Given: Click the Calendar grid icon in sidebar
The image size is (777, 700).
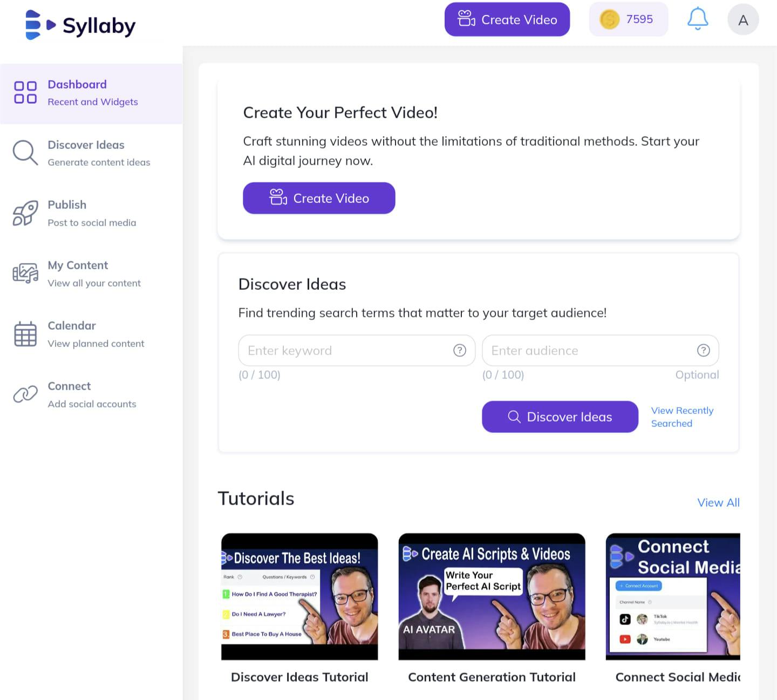Looking at the screenshot, I should [x=25, y=334].
